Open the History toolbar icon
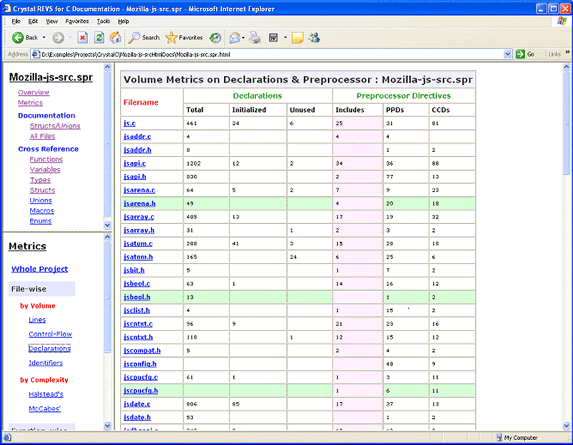The height and width of the screenshot is (445, 573). click(215, 37)
